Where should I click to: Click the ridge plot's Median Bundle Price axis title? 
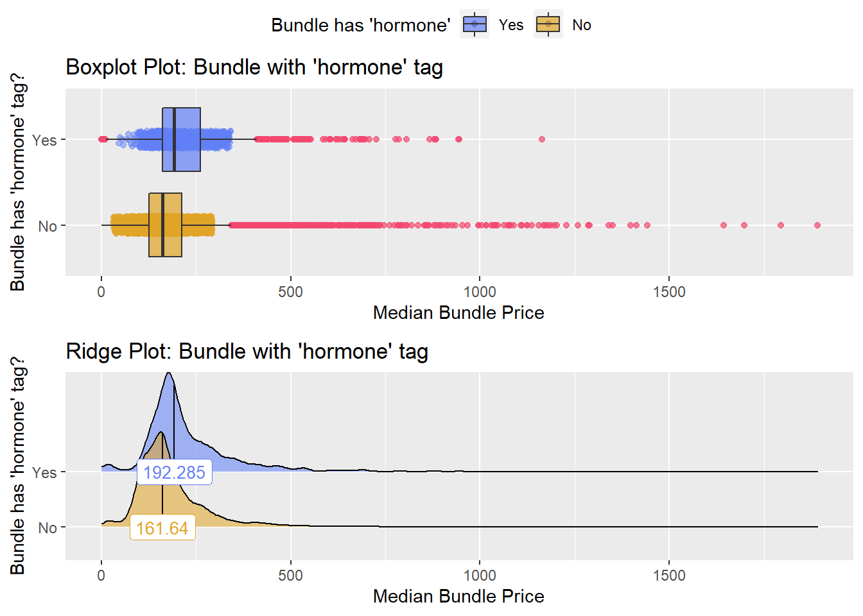coord(458,596)
